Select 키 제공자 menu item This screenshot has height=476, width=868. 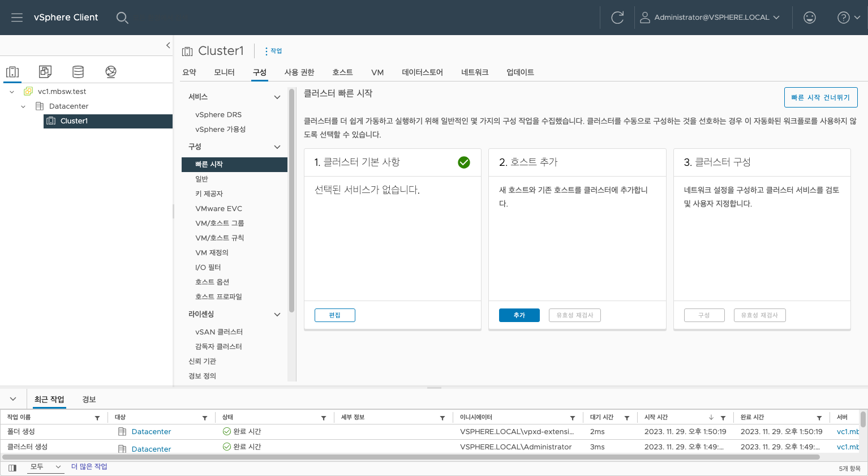coord(209,194)
